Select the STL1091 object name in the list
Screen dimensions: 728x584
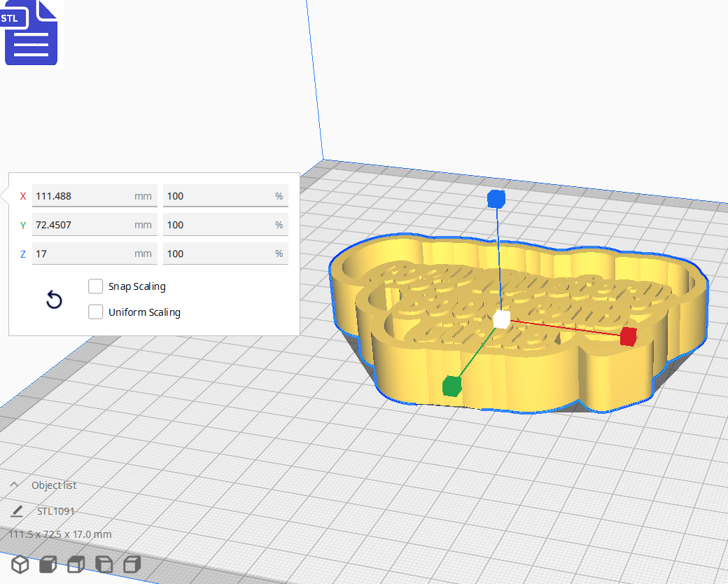(56, 511)
